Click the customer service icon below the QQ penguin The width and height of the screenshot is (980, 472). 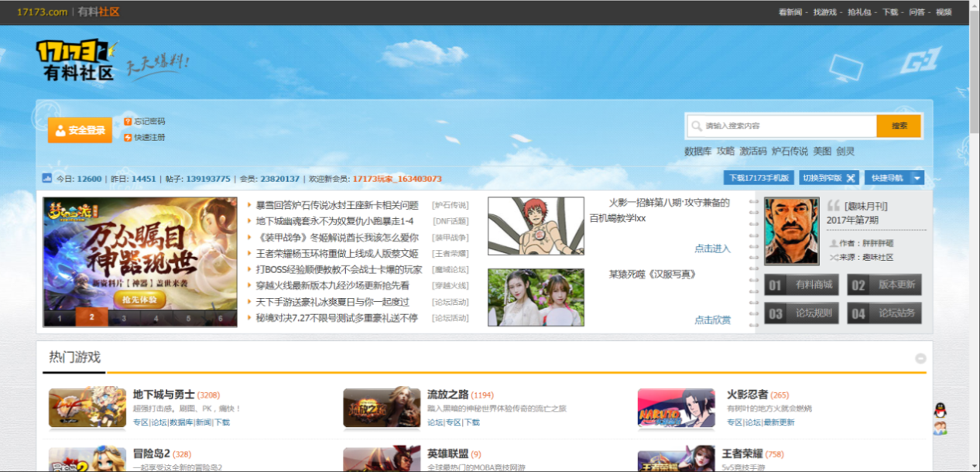(x=940, y=428)
